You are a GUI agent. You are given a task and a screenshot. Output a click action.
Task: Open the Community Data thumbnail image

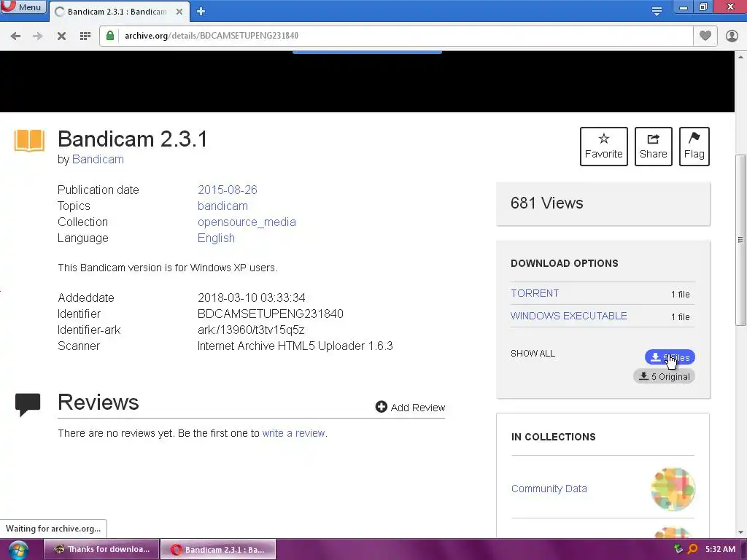coord(673,489)
